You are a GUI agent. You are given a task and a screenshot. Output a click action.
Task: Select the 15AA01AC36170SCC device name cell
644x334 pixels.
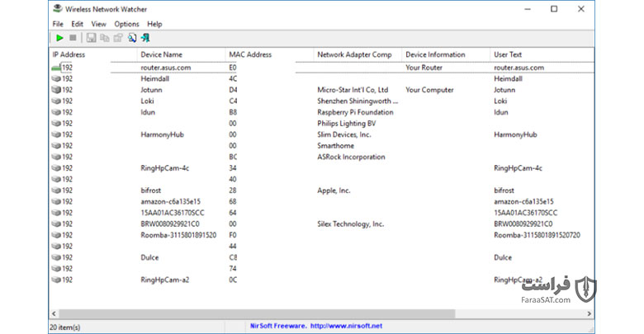coord(173,213)
